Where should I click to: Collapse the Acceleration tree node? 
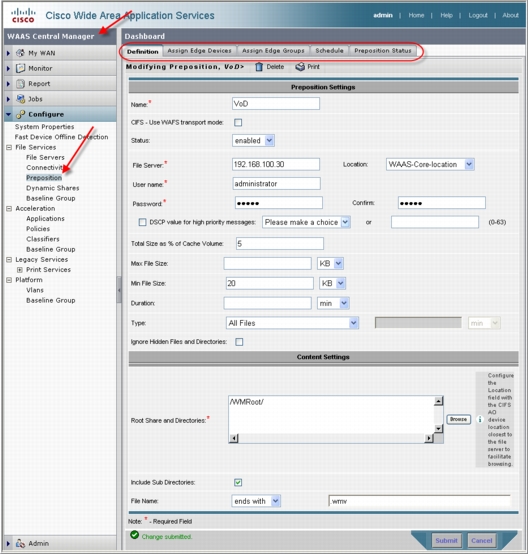tap(9, 208)
